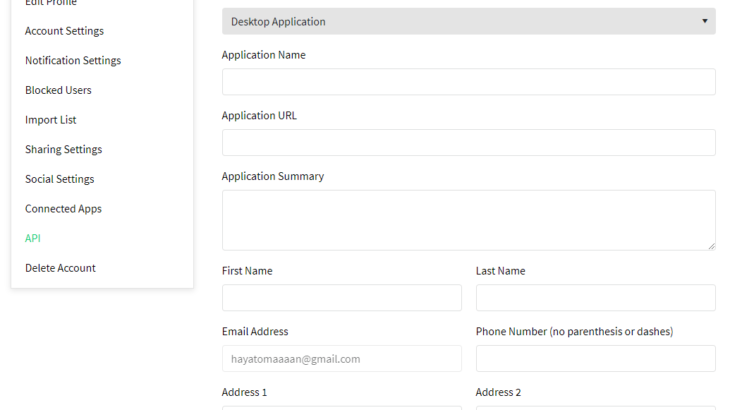Click into the Application URL field

pyautogui.click(x=468, y=143)
